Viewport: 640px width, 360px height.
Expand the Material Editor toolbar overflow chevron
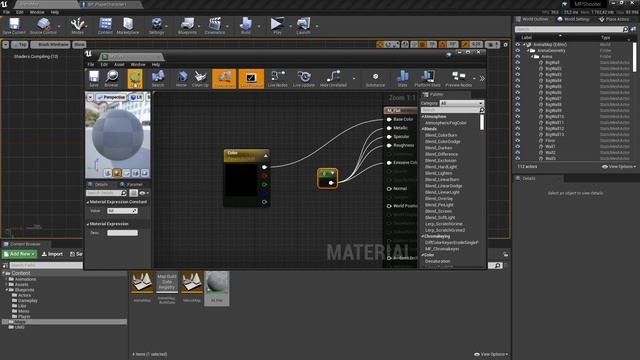[x=482, y=78]
